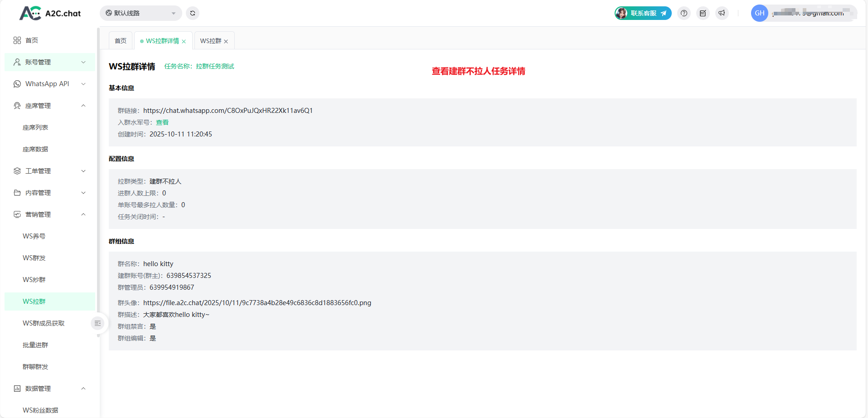Click the 联系客服 button

(643, 13)
